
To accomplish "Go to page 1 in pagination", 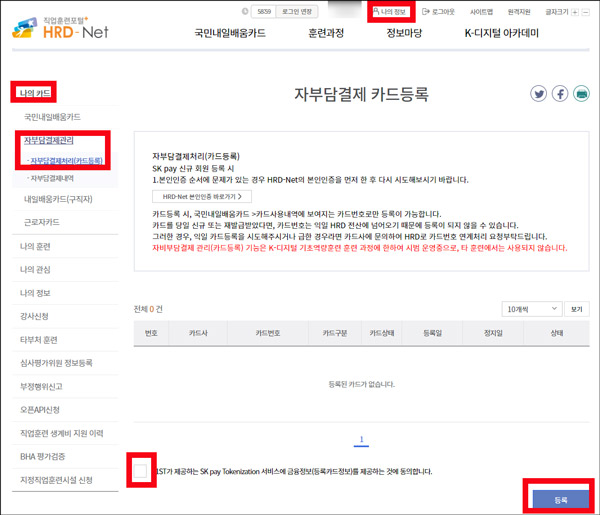I will click(x=361, y=440).
